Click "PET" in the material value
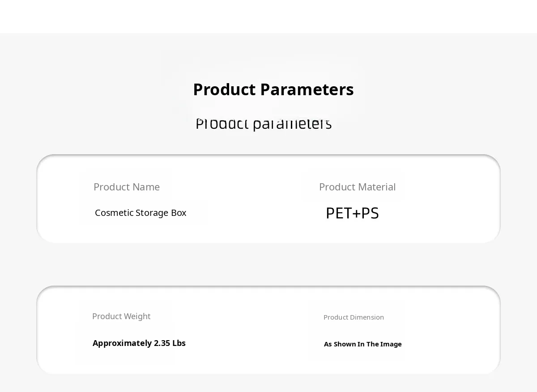The width and height of the screenshot is (537, 392). coord(338,213)
